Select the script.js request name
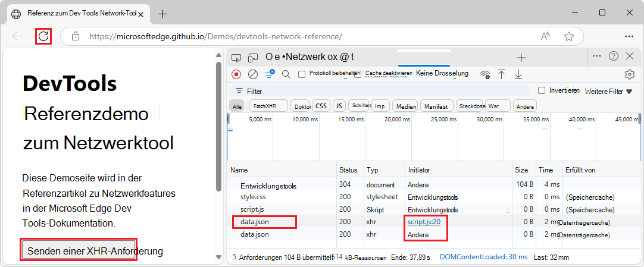644x267 pixels. pos(252,209)
